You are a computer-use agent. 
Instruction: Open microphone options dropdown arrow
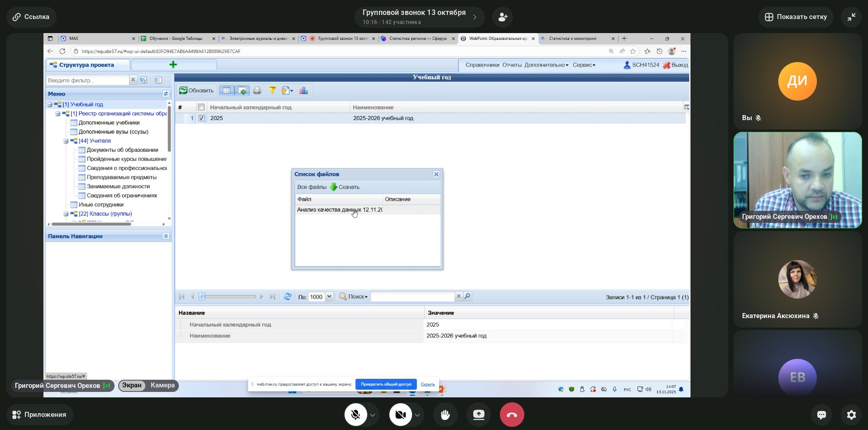pos(373,415)
